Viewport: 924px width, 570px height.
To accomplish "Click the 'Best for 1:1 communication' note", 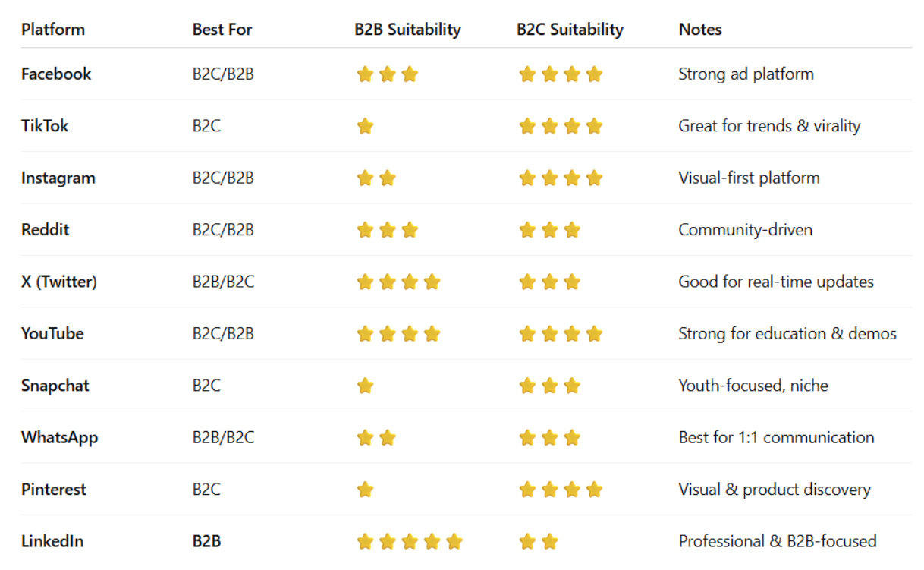I will (x=776, y=437).
